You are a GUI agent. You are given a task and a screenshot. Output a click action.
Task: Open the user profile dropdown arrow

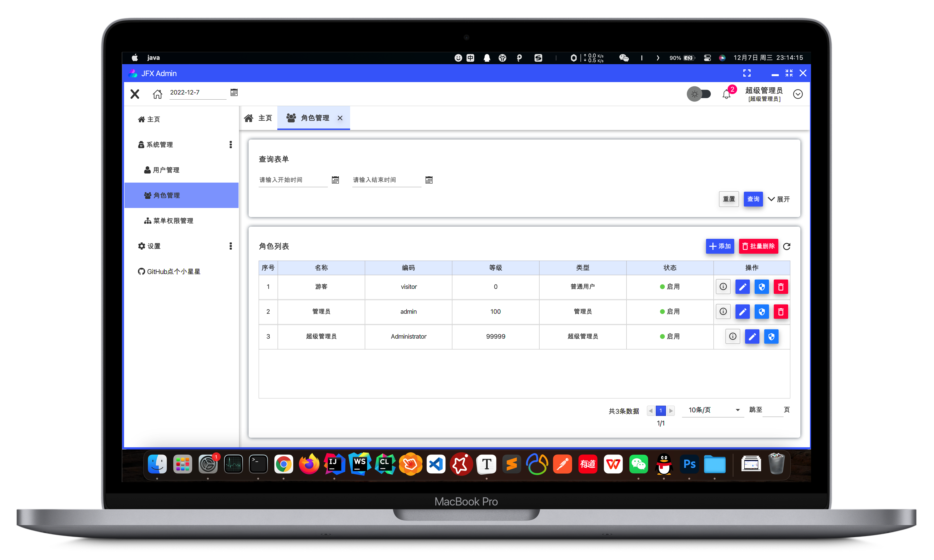tap(798, 94)
